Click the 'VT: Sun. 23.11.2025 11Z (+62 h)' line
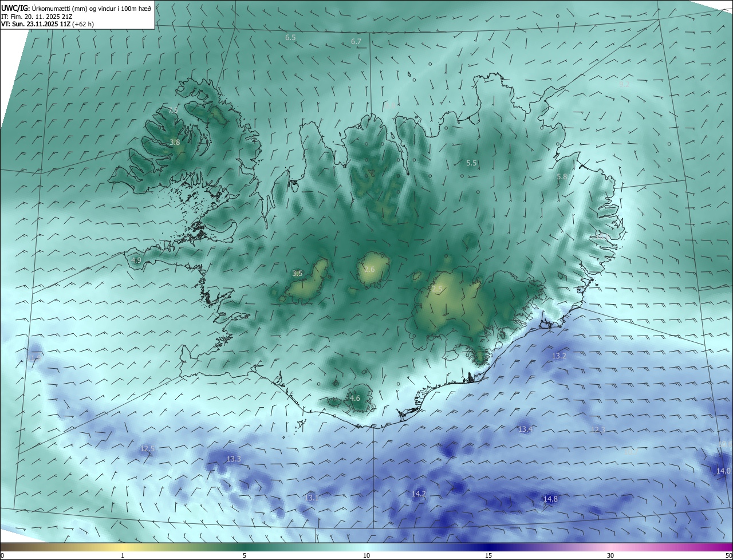The height and width of the screenshot is (560, 733). pos(47,25)
